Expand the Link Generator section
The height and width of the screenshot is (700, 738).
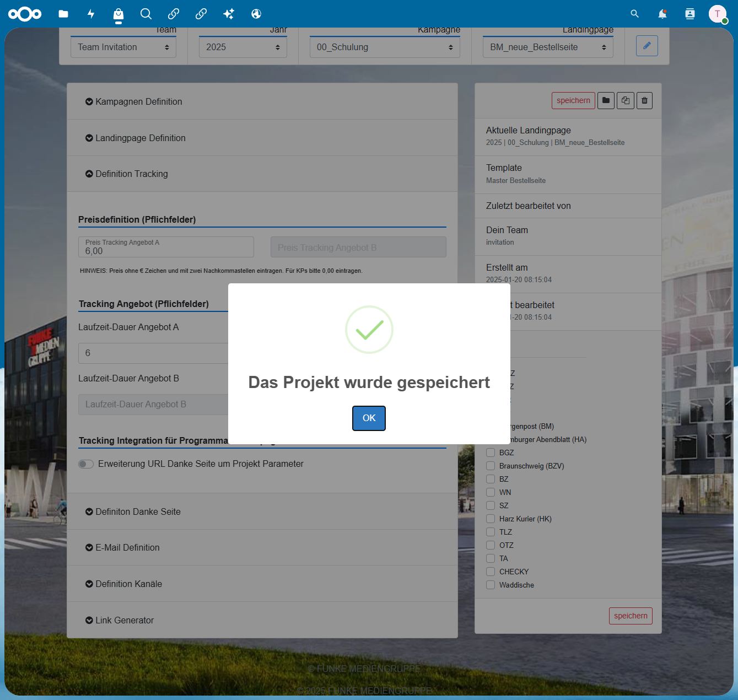(x=262, y=620)
